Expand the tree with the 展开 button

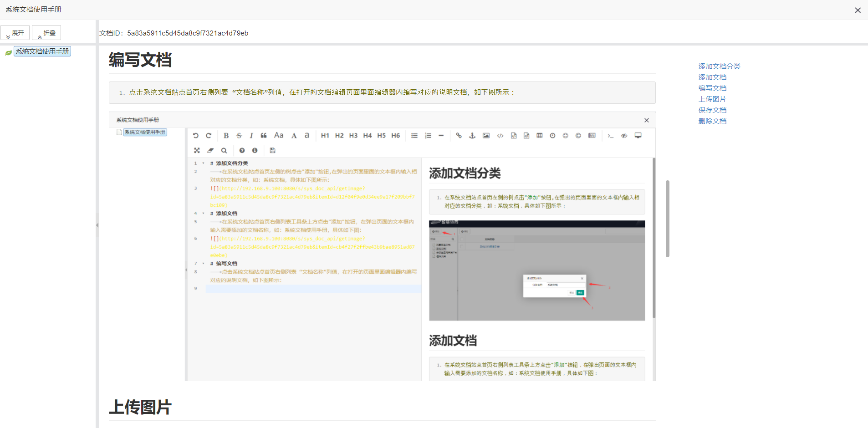(x=15, y=33)
